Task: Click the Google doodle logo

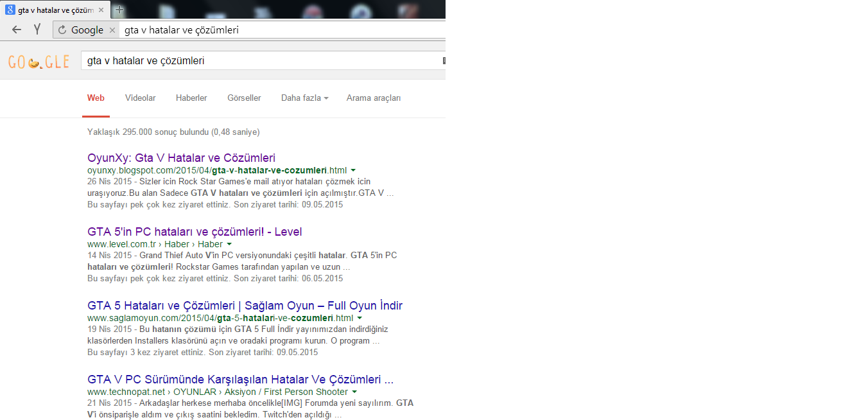Action: pos(39,62)
